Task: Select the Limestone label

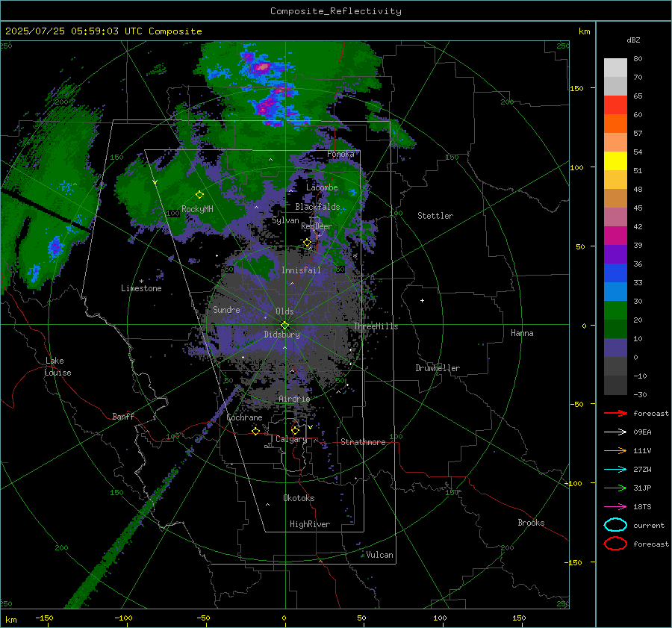Action: click(x=141, y=288)
